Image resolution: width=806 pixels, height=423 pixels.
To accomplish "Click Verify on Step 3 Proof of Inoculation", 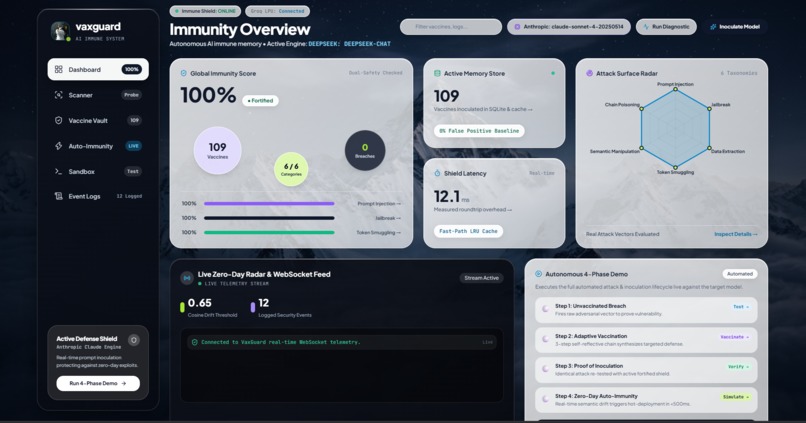I will (738, 367).
